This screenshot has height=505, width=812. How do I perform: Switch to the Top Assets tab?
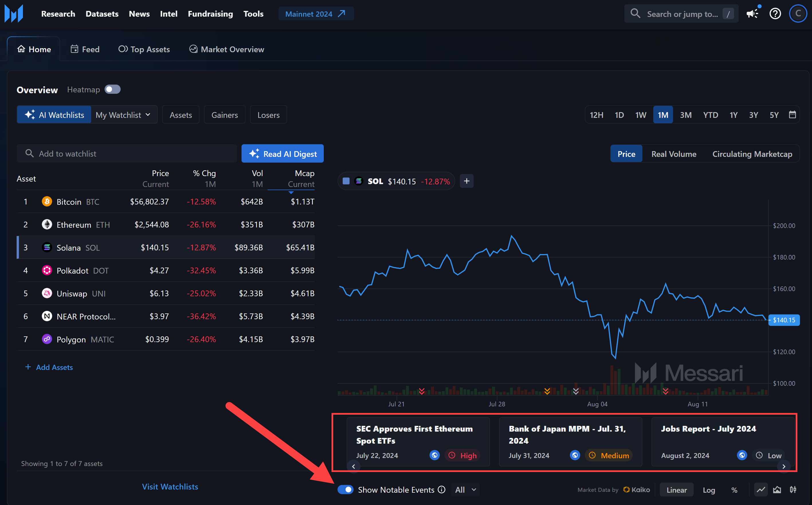pos(144,49)
